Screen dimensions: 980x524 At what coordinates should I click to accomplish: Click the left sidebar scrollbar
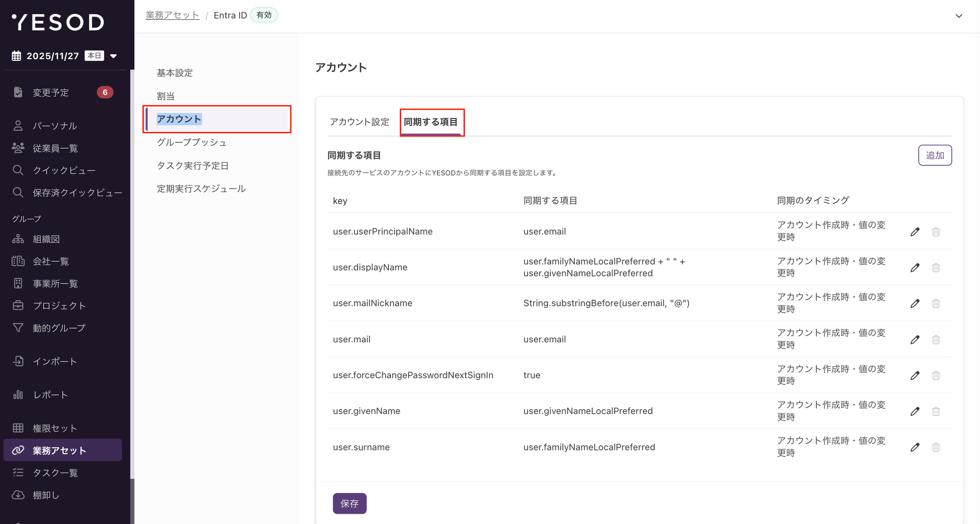pos(132,273)
